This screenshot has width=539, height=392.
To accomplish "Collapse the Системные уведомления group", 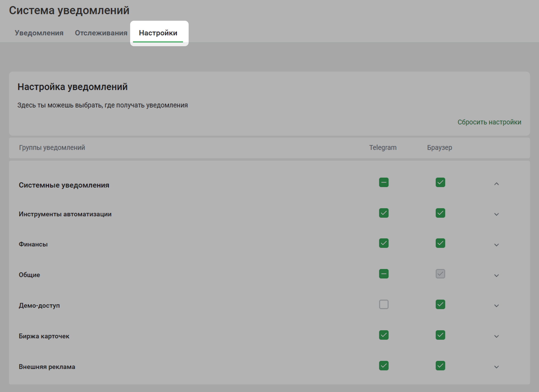I will 496,184.
